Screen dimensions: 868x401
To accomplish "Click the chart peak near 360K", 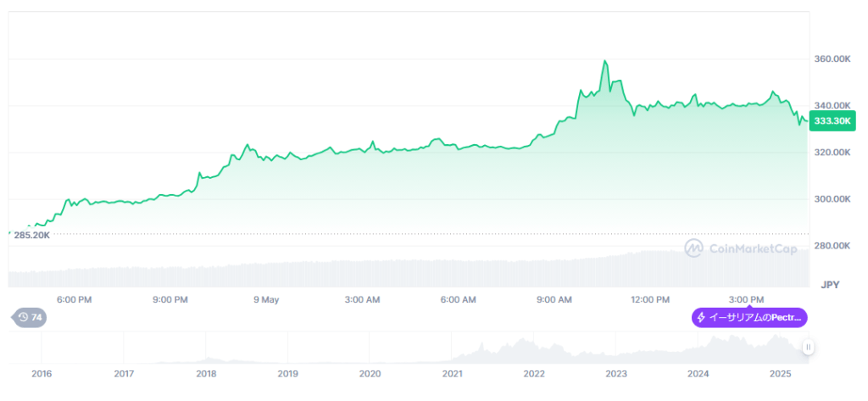I will (604, 61).
